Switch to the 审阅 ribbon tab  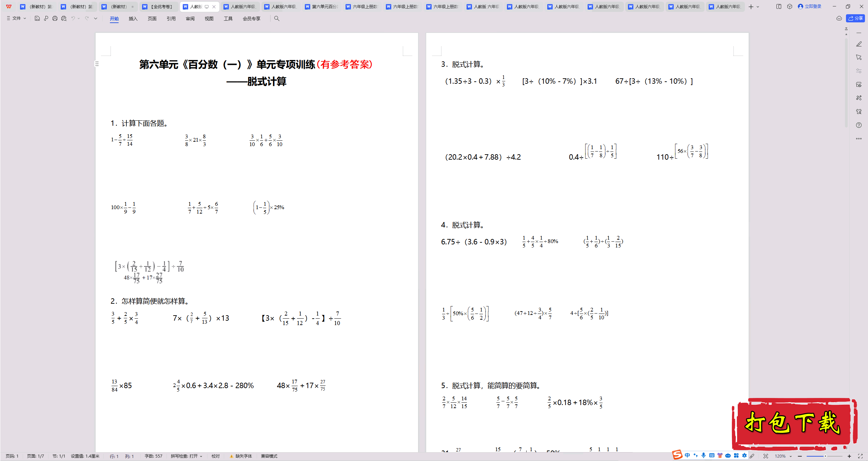point(190,19)
